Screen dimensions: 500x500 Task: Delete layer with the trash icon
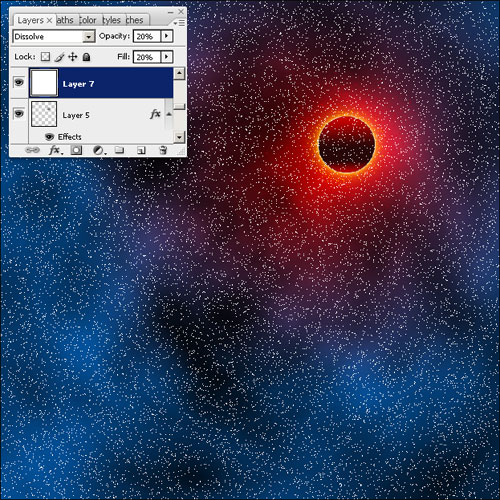pos(163,150)
